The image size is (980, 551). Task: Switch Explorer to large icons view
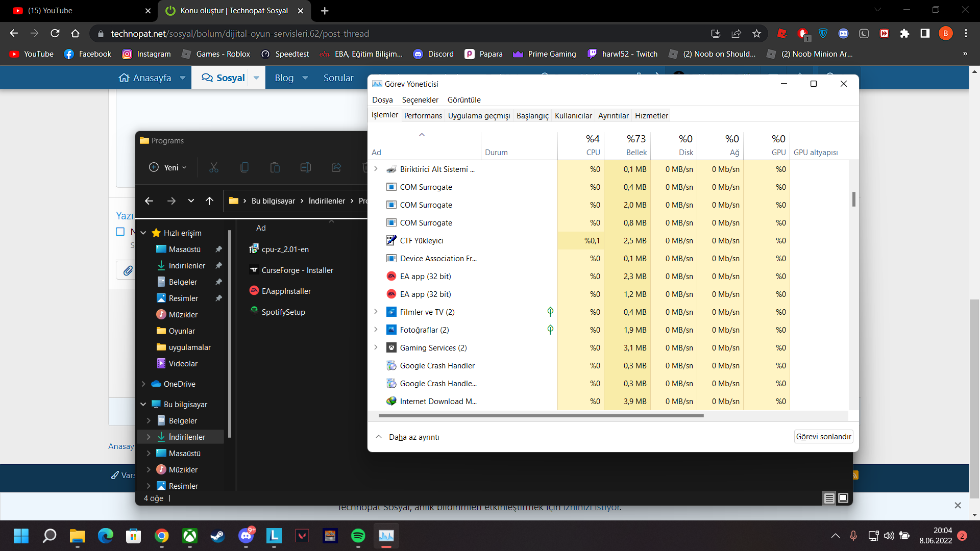[843, 498]
